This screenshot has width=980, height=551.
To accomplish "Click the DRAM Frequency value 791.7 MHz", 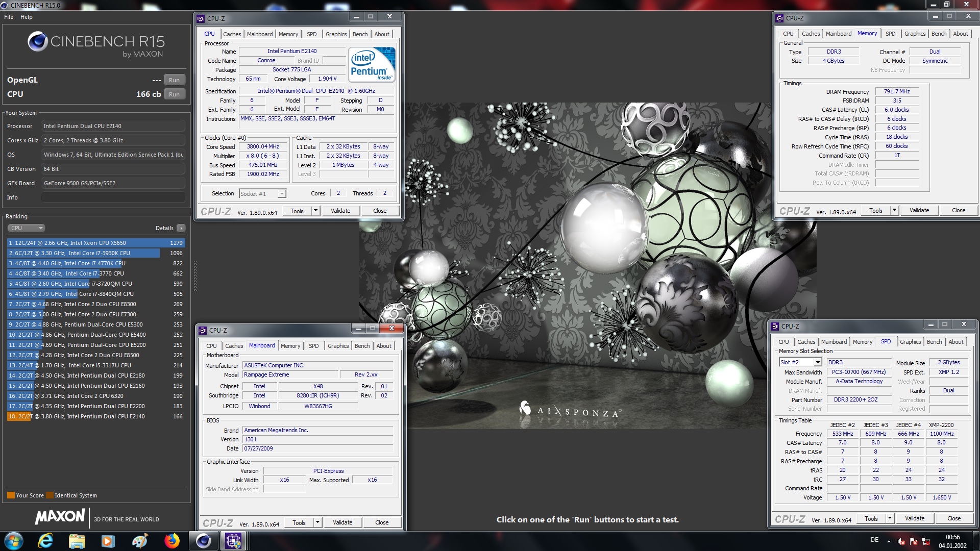I will point(897,91).
